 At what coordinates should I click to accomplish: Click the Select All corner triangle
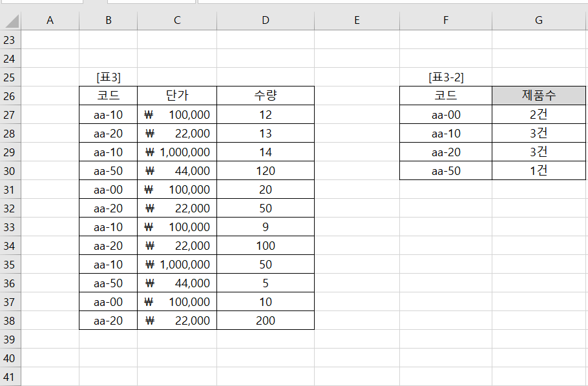point(11,21)
